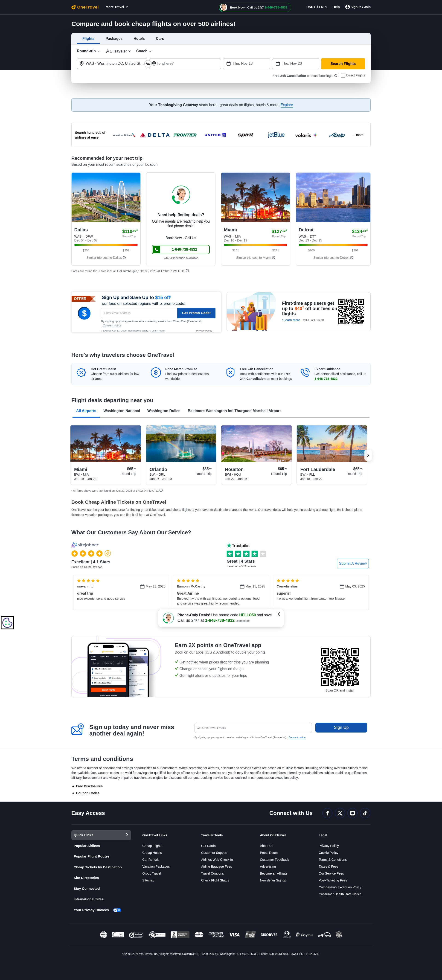This screenshot has width=442, height=980.
Task: Click the Enter email address promo field
Action: click(139, 313)
